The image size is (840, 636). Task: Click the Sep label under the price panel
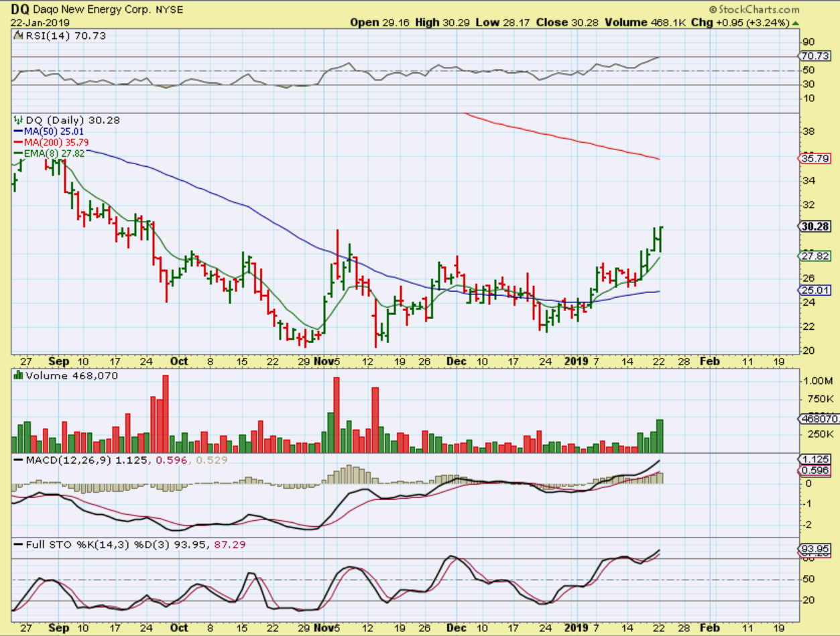60,361
